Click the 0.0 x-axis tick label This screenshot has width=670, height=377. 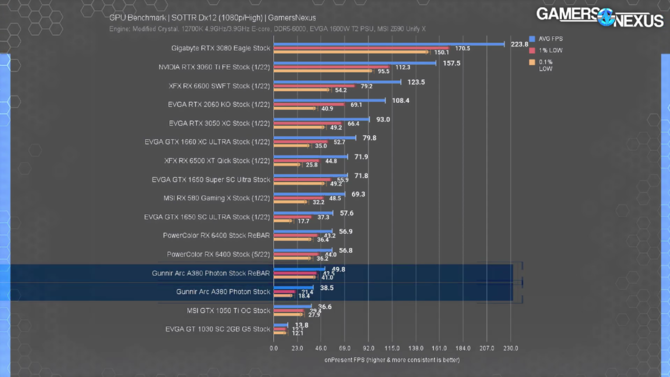click(273, 349)
